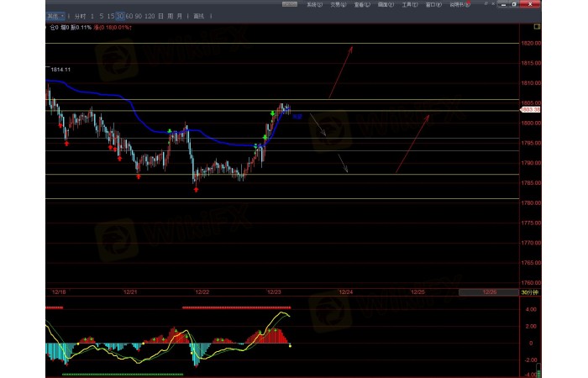Click the 画线 draw line tool

point(198,16)
